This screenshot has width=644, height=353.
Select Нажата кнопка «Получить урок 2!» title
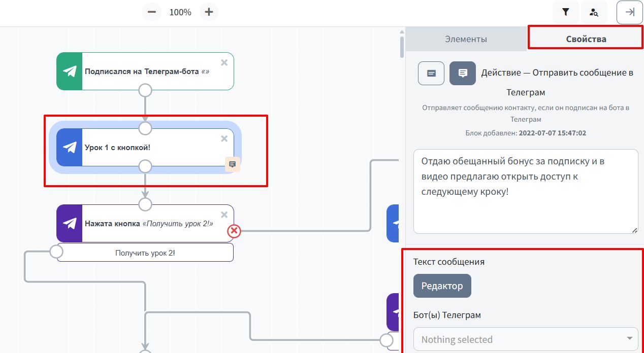tap(149, 224)
